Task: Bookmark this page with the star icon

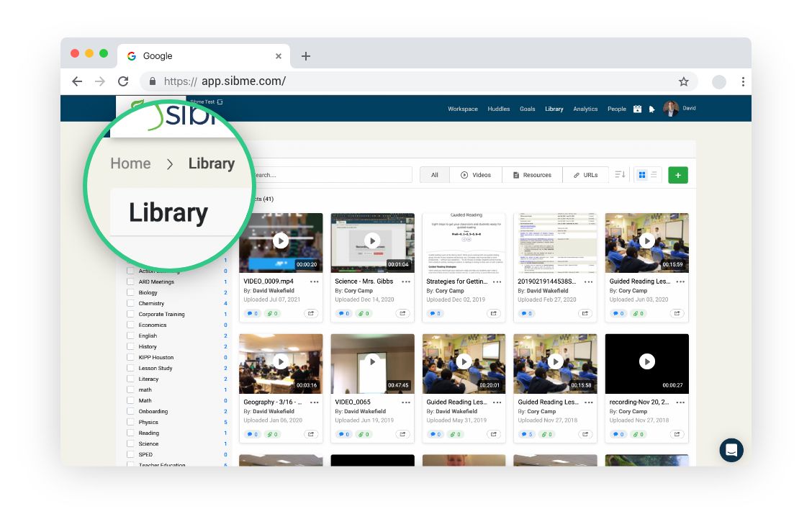Action: (684, 81)
